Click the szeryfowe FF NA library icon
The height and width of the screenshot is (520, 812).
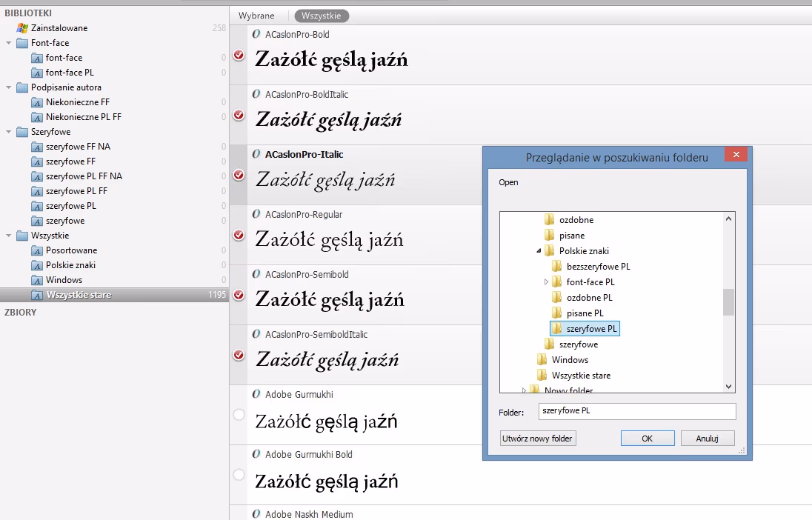pos(37,147)
